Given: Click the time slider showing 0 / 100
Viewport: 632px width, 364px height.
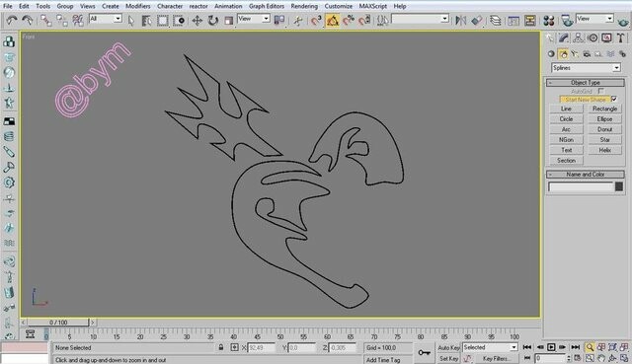Looking at the screenshot, I should point(58,323).
